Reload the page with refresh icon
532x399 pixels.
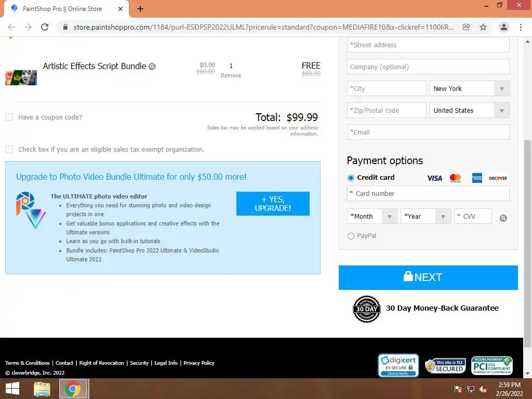click(x=45, y=27)
